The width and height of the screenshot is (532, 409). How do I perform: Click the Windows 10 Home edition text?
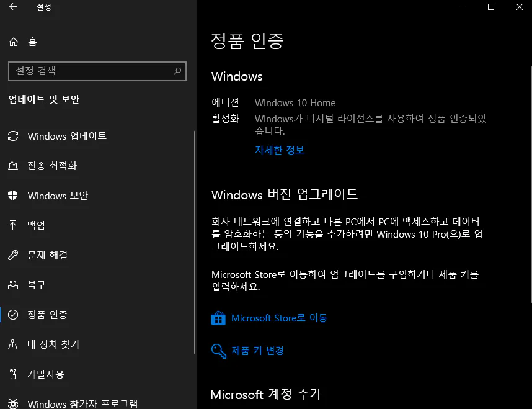tap(295, 103)
